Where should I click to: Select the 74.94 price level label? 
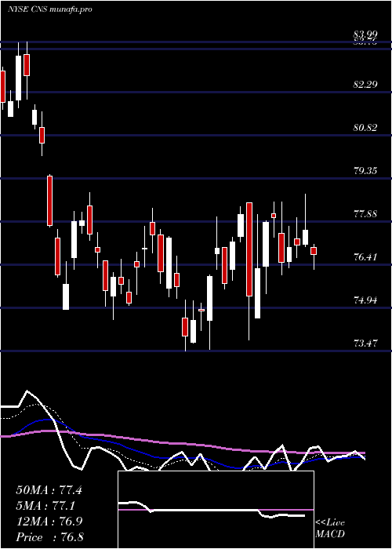365,300
